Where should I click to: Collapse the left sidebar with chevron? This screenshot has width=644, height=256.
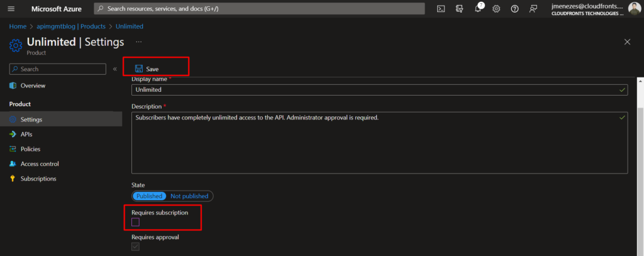114,69
